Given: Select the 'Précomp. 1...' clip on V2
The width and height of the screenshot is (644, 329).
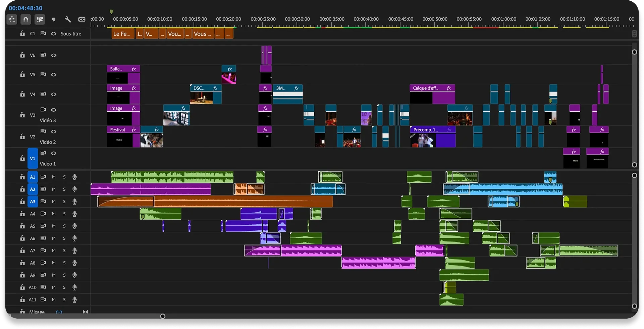Looking at the screenshot, I should pos(433,136).
